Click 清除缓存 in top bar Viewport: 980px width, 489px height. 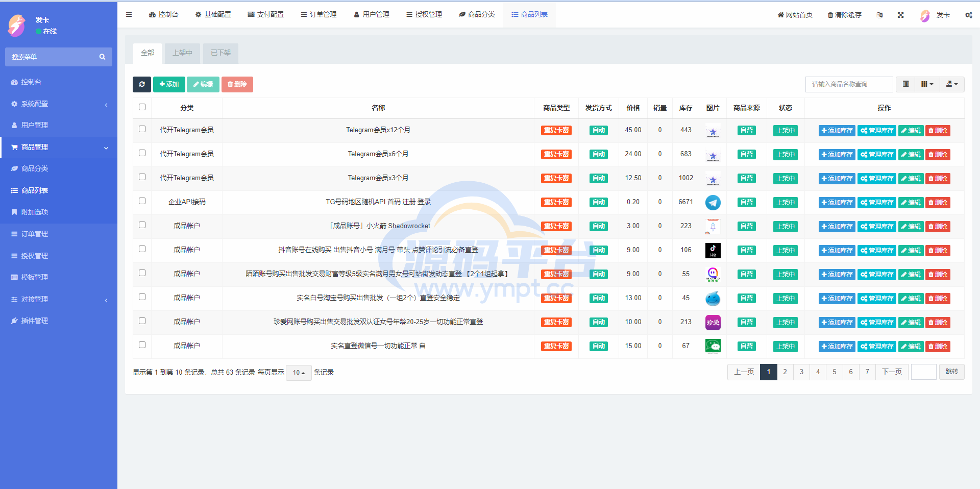844,15
